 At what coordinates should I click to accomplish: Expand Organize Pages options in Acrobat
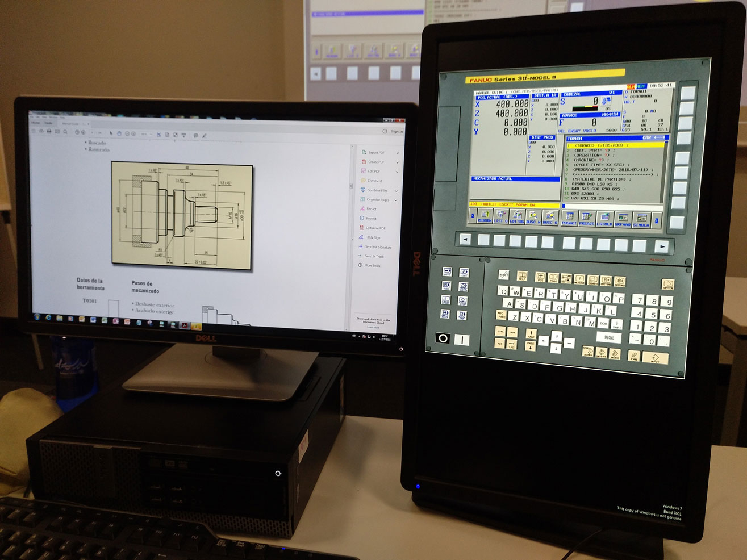click(x=396, y=200)
